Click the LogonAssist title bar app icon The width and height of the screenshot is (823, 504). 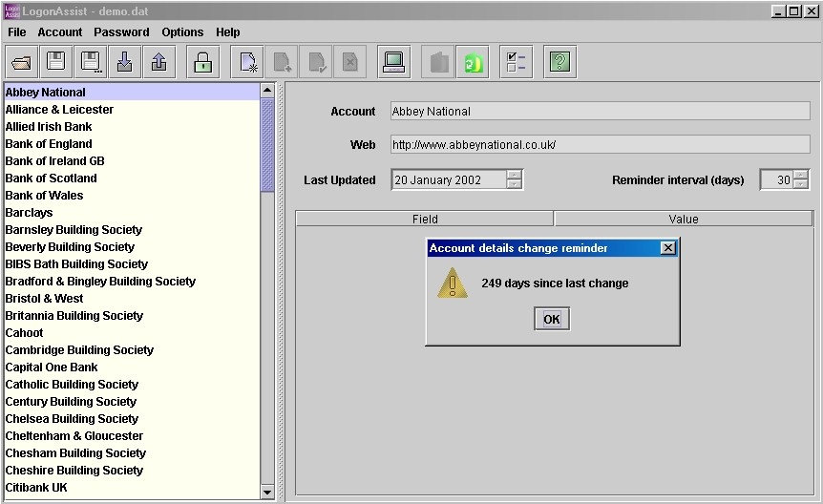[x=11, y=11]
